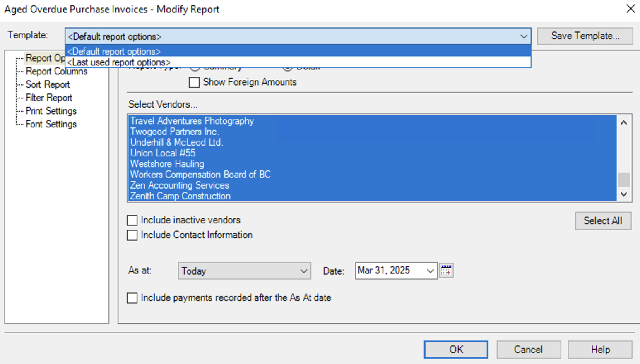Go to Filter Report settings
Image resolution: width=640 pixels, height=364 pixels.
pyautogui.click(x=49, y=98)
